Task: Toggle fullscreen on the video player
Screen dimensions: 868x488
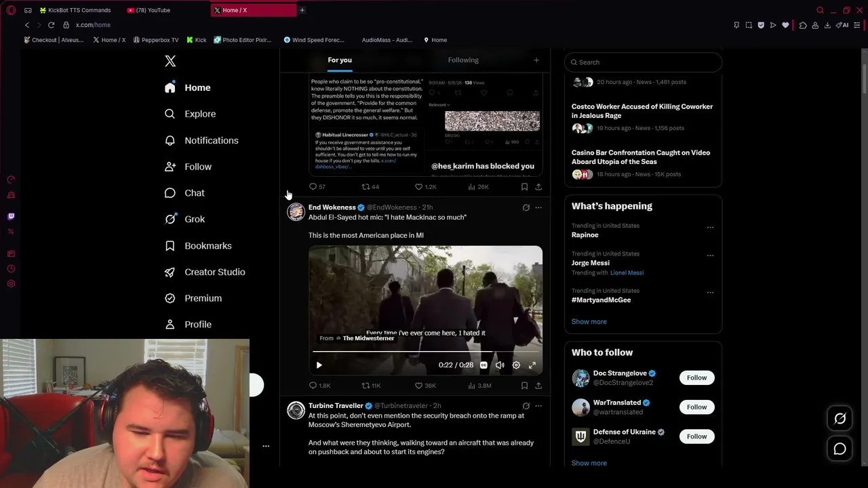Action: pos(532,365)
